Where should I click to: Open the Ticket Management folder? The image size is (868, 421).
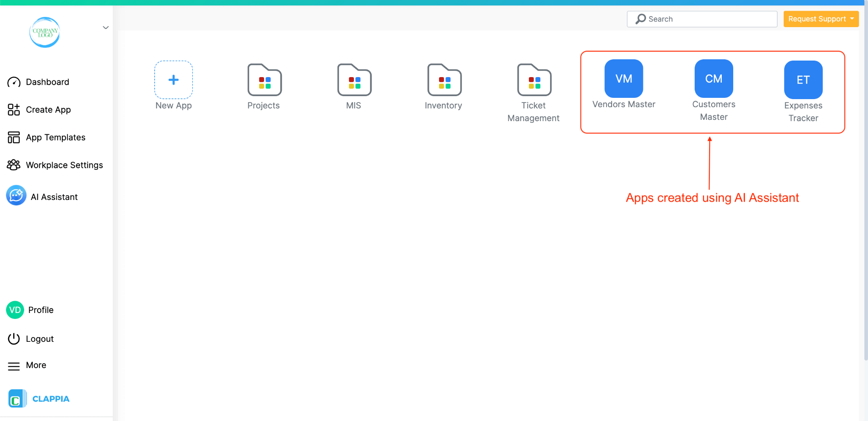tap(534, 80)
